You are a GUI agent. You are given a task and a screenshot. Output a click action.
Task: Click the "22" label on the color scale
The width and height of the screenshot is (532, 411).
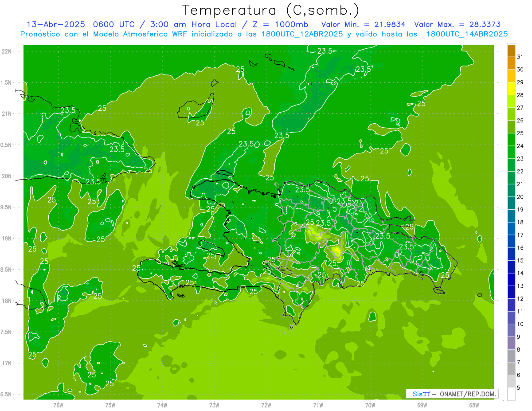520,172
